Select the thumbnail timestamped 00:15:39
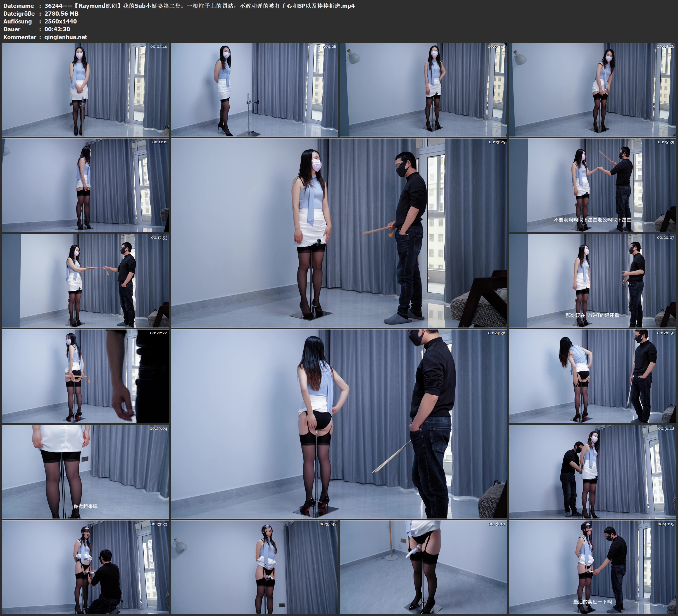Viewport: 678px width, 616px height. pyautogui.click(x=593, y=185)
